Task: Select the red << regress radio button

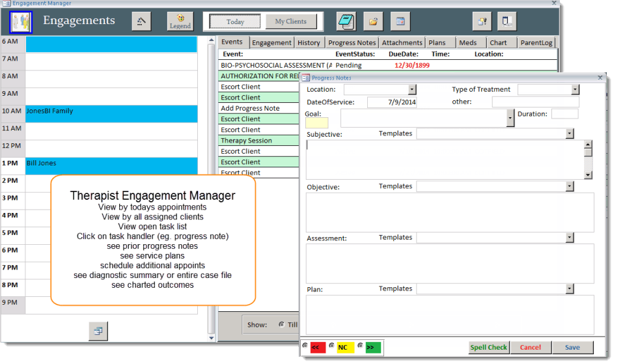Action: click(305, 346)
